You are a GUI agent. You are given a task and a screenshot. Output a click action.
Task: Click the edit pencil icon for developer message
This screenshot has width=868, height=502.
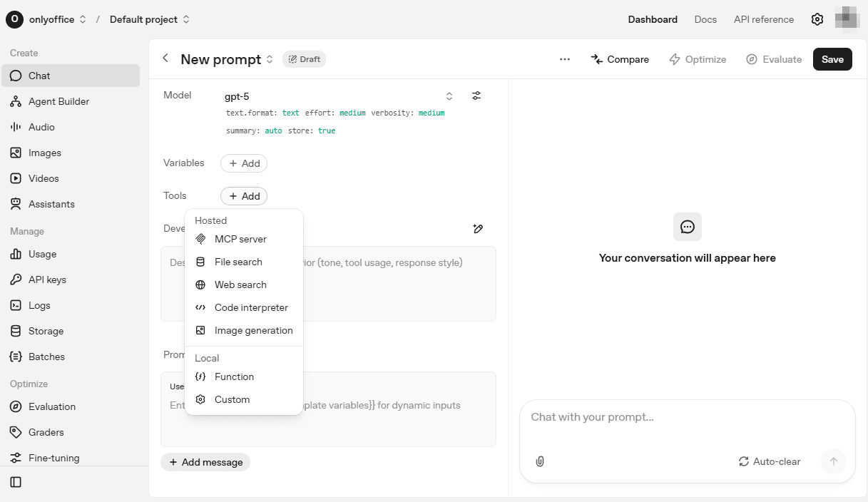[478, 229]
